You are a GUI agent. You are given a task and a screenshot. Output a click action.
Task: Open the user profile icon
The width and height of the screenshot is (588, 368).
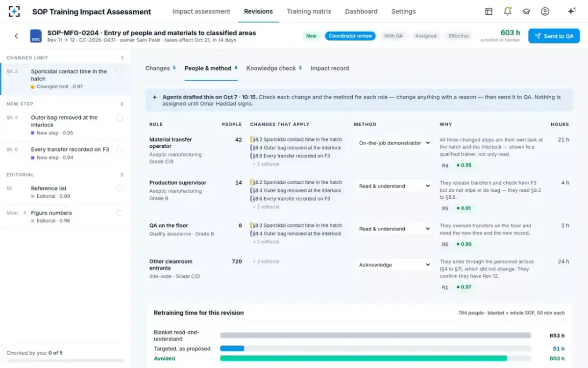click(545, 11)
